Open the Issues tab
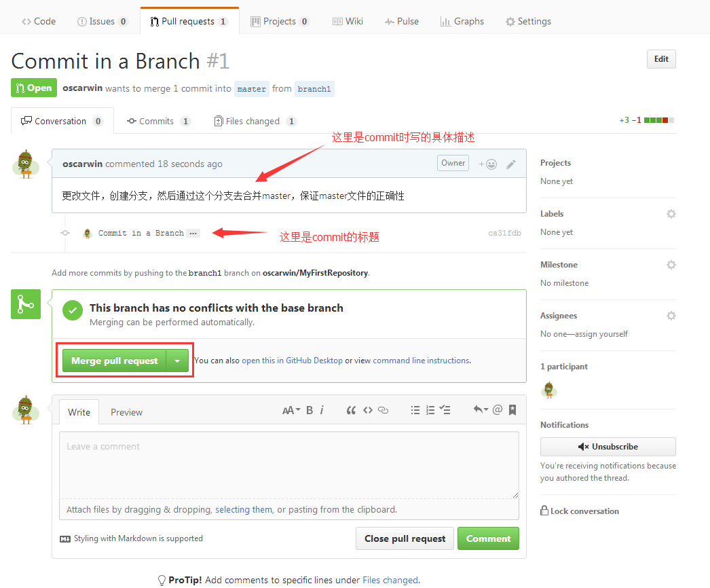710x588 pixels. point(102,21)
